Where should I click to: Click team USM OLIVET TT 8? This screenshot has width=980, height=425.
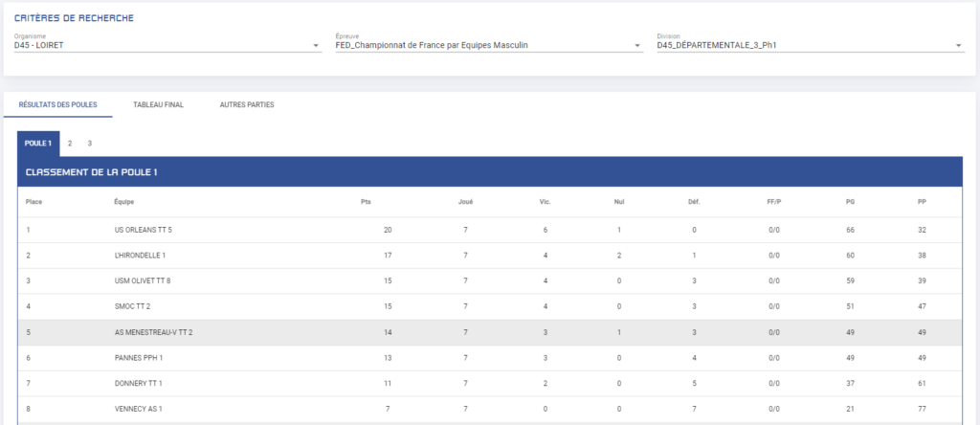(142, 281)
